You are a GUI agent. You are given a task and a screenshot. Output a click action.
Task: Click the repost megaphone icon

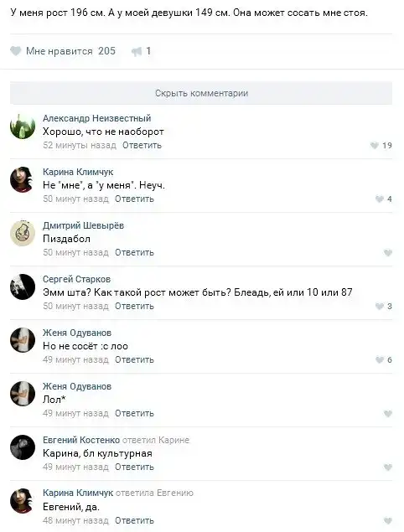(137, 52)
